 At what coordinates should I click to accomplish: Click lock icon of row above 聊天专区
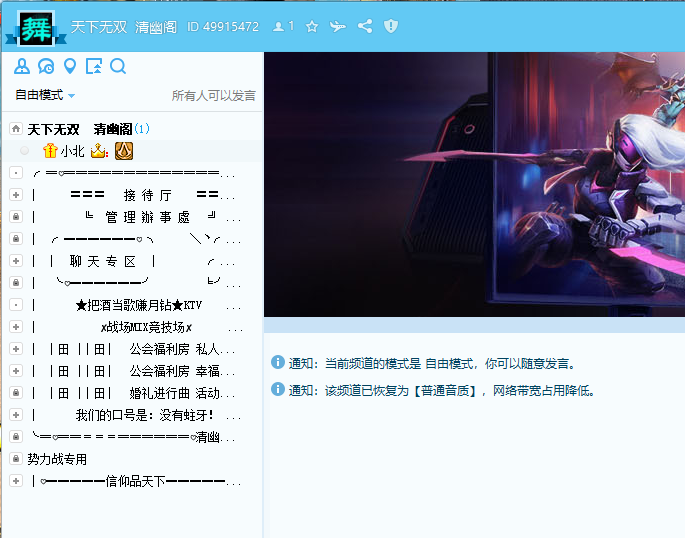(16, 238)
